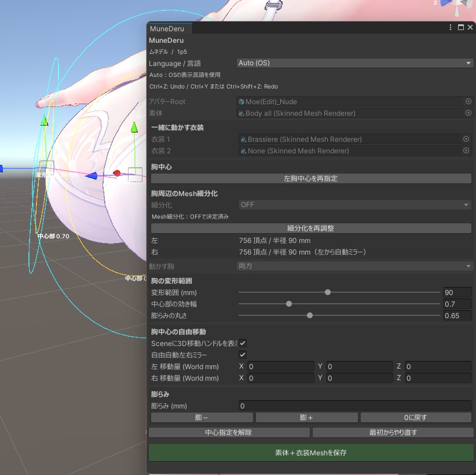The width and height of the screenshot is (476, 475).
Task: Click the 変形範囲 value field showing 90
Action: 457,292
